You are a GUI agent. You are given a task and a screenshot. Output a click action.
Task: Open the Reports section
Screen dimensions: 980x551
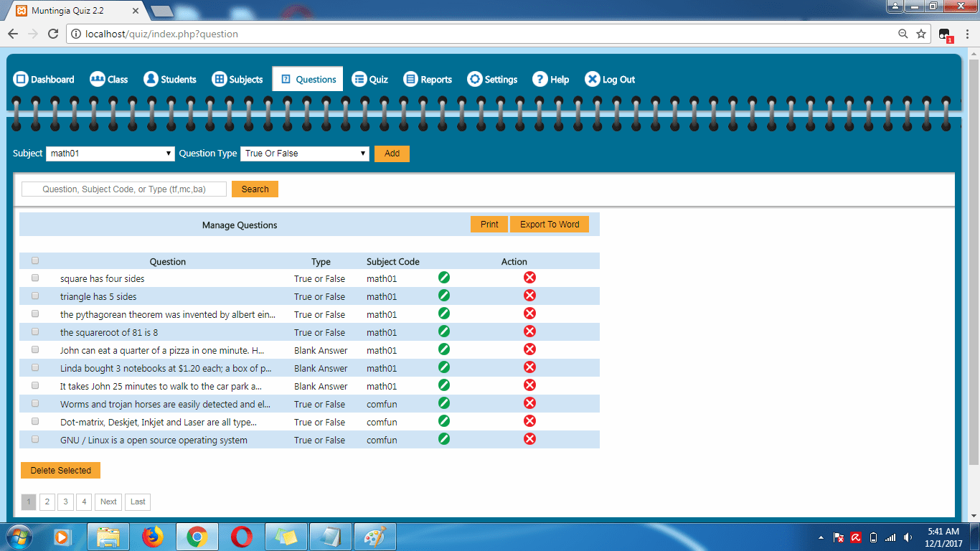428,79
